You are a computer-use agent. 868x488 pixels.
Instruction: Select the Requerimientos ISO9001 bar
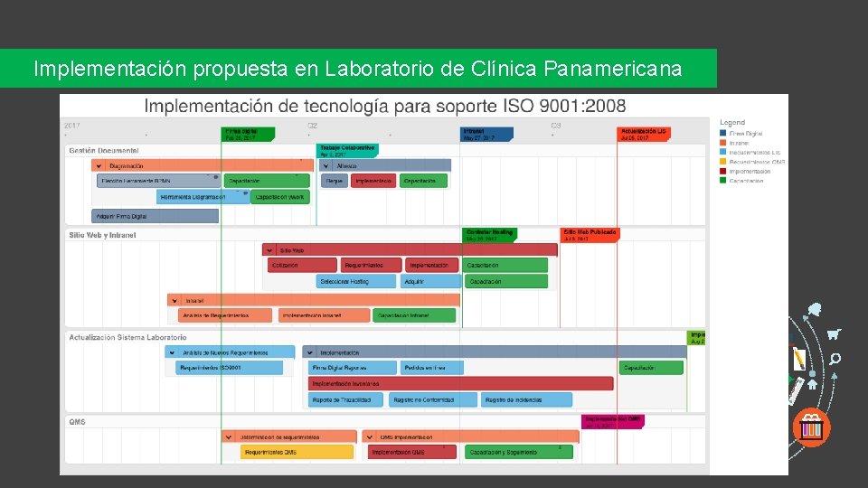(x=229, y=368)
